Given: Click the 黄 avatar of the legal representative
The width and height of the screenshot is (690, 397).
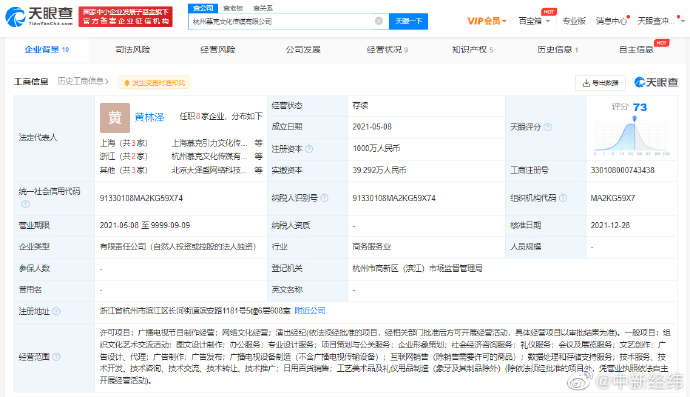Looking at the screenshot, I should pos(115,118).
